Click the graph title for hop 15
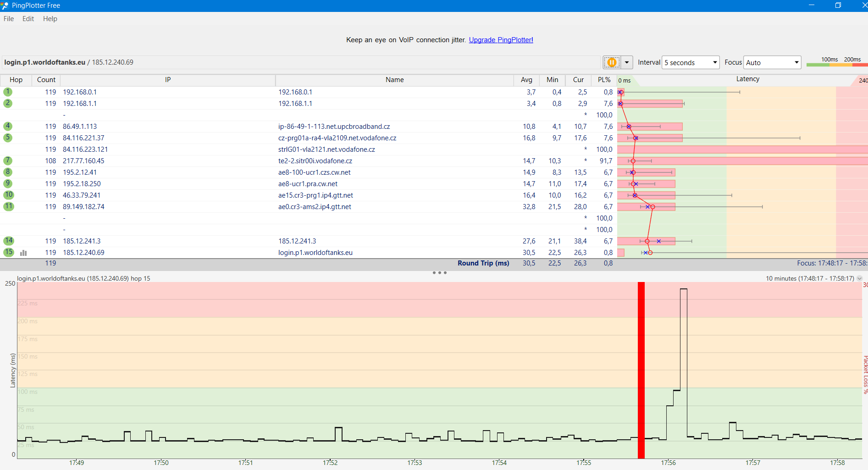This screenshot has width=868, height=470. [x=83, y=278]
